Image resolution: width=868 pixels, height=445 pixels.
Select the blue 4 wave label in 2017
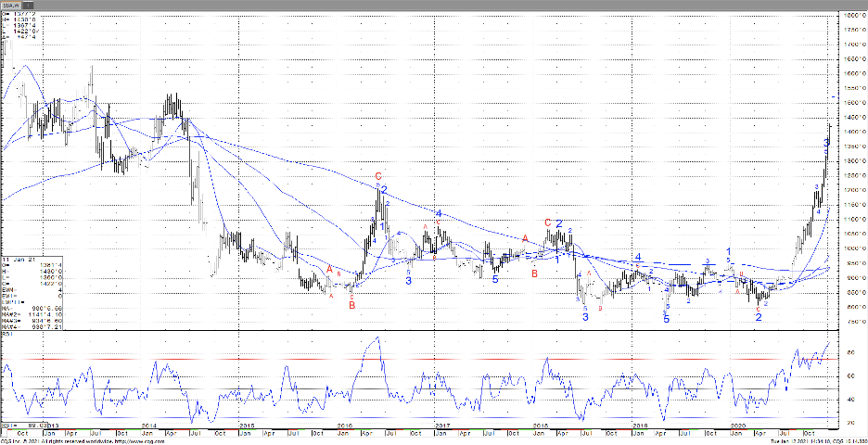(x=438, y=213)
